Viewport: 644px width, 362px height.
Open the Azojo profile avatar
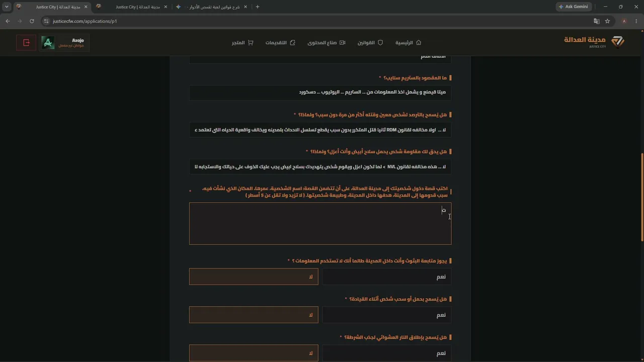48,43
